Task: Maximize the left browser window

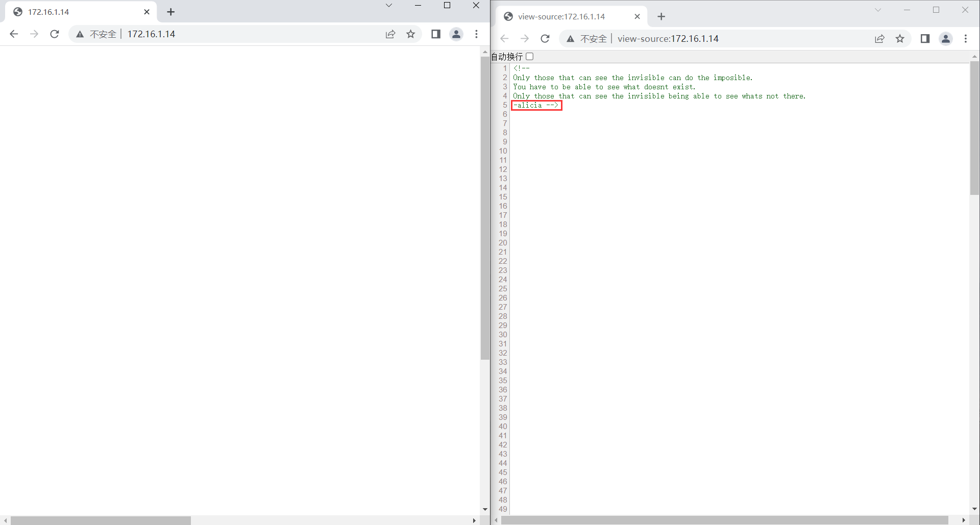Action: 447,6
